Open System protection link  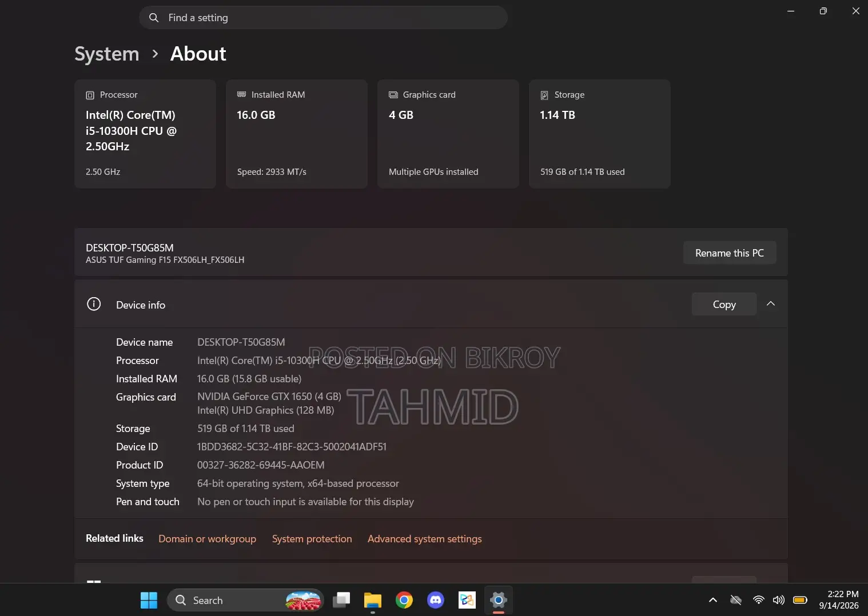pyautogui.click(x=312, y=539)
